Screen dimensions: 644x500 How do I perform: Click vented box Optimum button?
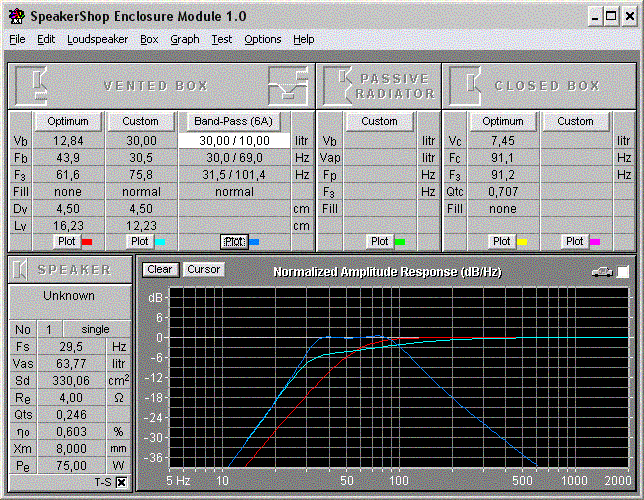(68, 121)
